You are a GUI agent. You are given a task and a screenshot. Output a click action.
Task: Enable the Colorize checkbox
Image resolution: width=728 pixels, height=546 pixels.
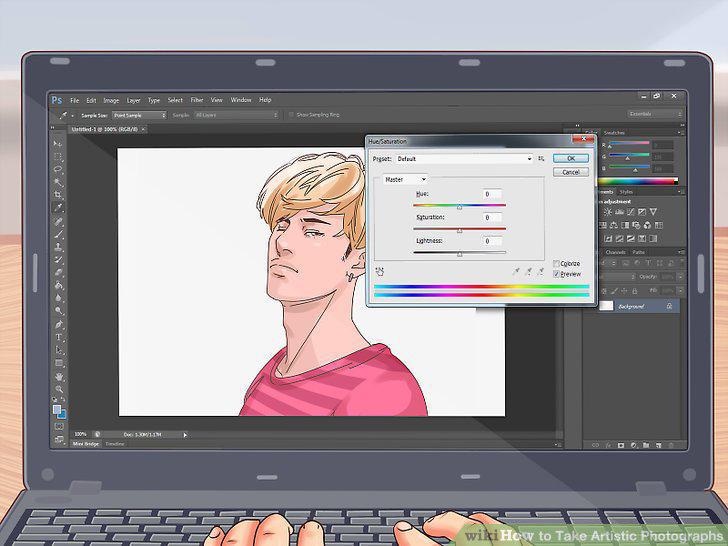coord(556,264)
